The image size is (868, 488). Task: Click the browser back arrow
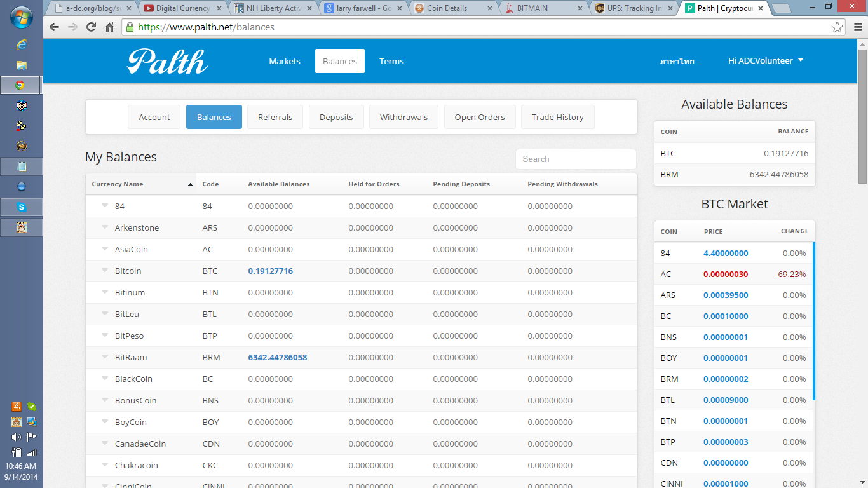[x=54, y=27]
